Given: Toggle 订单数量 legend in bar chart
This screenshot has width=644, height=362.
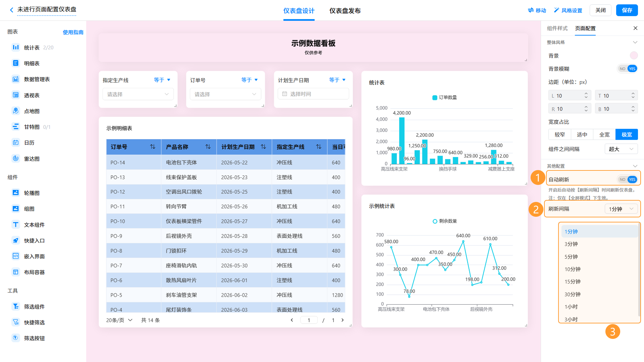Looking at the screenshot, I should coord(445,97).
